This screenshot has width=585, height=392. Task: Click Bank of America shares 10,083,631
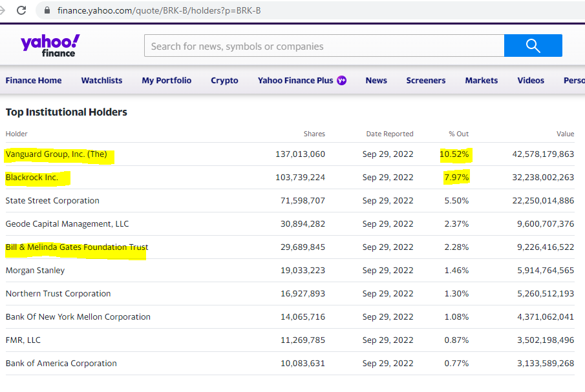[x=303, y=364]
